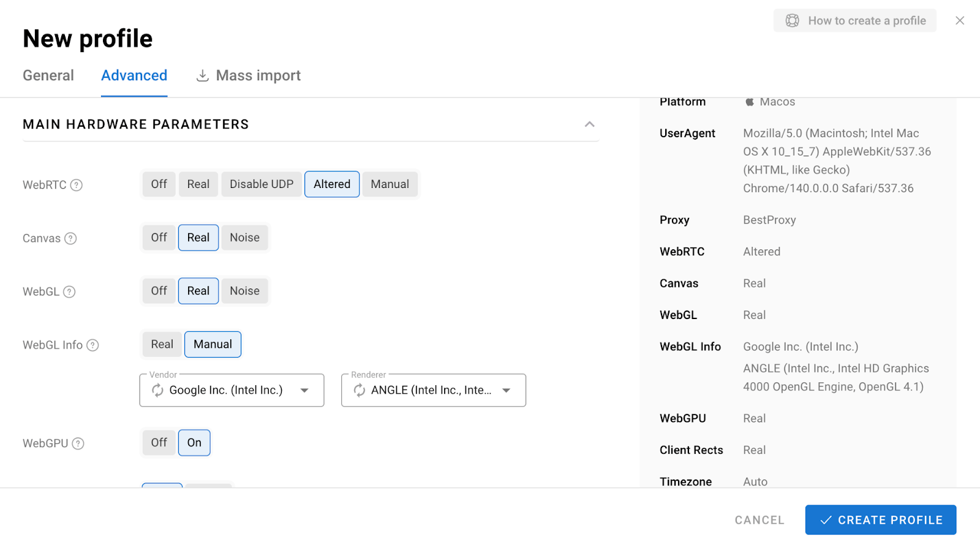Randomize the Vendor value refresh icon

[157, 390]
